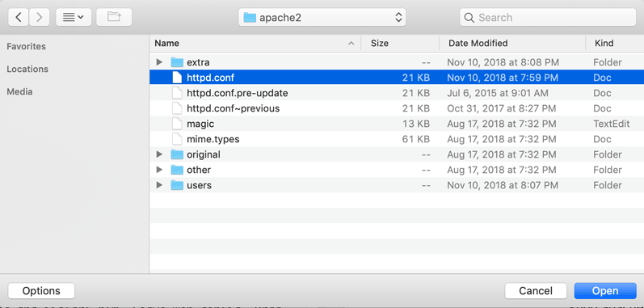The width and height of the screenshot is (644, 308).
Task: Click Nov 10, 2018 at 8:07 PM date
Action: (x=503, y=186)
